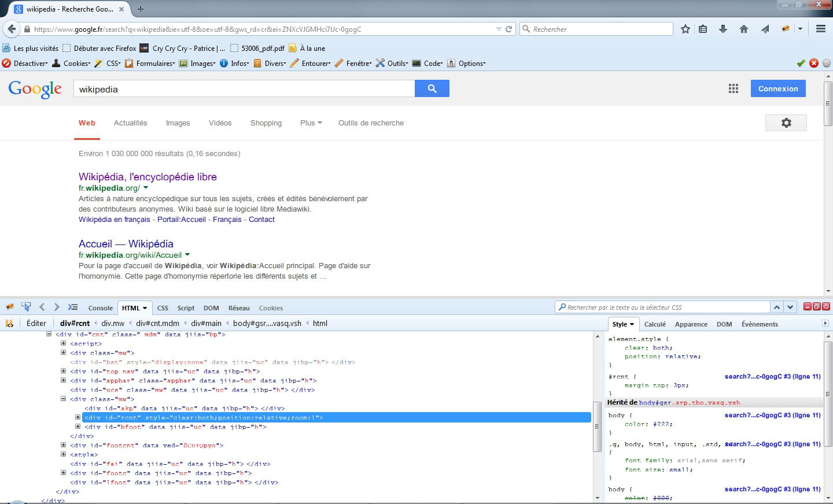Switch to the Script tab in Firebug
833x504 pixels.
click(186, 308)
